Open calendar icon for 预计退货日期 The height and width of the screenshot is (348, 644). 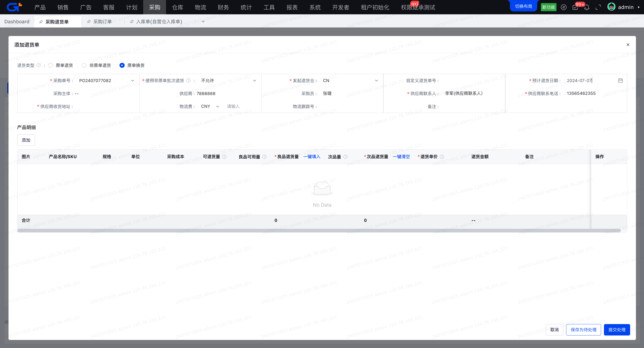pos(621,81)
